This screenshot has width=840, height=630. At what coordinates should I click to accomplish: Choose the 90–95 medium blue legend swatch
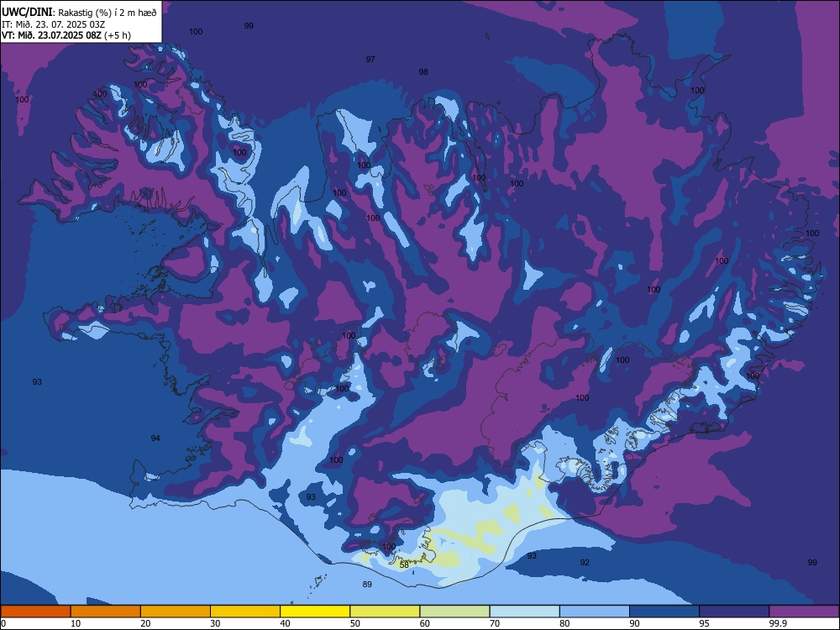[664, 612]
